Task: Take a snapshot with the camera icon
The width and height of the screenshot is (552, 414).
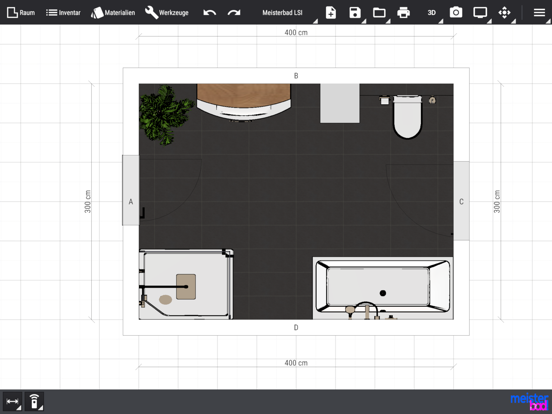Action: pos(456,13)
